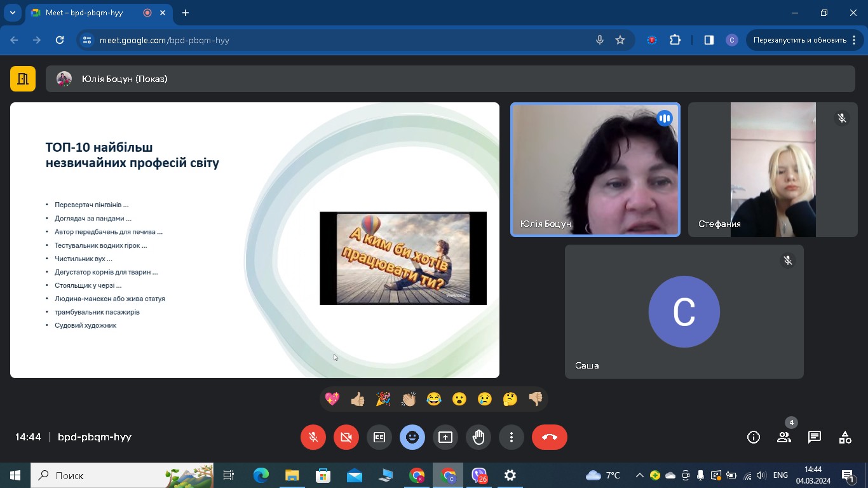Open the activities shapes icon
The width and height of the screenshot is (868, 488).
click(x=845, y=437)
